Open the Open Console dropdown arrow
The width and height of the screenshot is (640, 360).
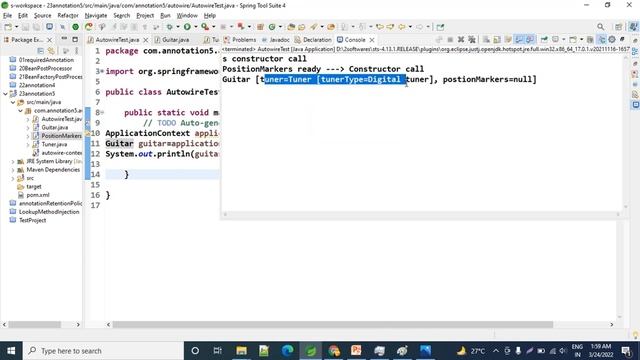point(582,40)
